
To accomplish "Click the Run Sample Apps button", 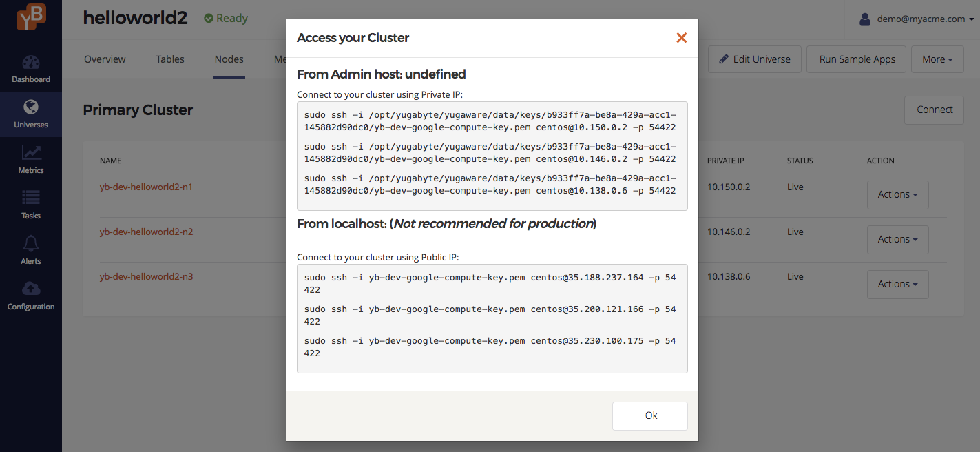I will click(x=857, y=59).
